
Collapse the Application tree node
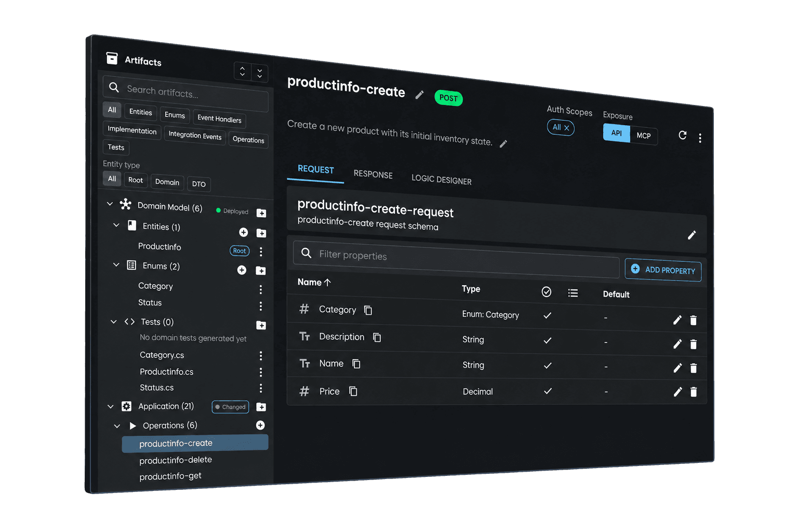point(110,406)
